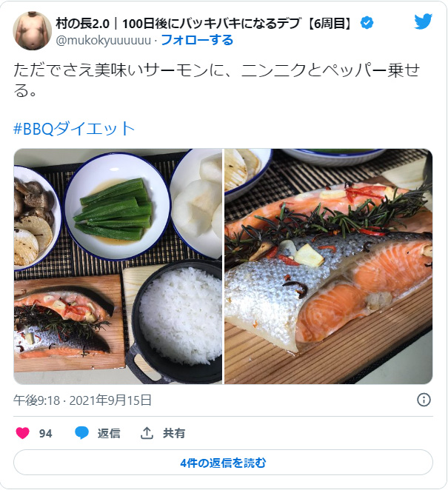The image size is (448, 490).
Task: Open the left meal photo with rice
Action: (118, 266)
